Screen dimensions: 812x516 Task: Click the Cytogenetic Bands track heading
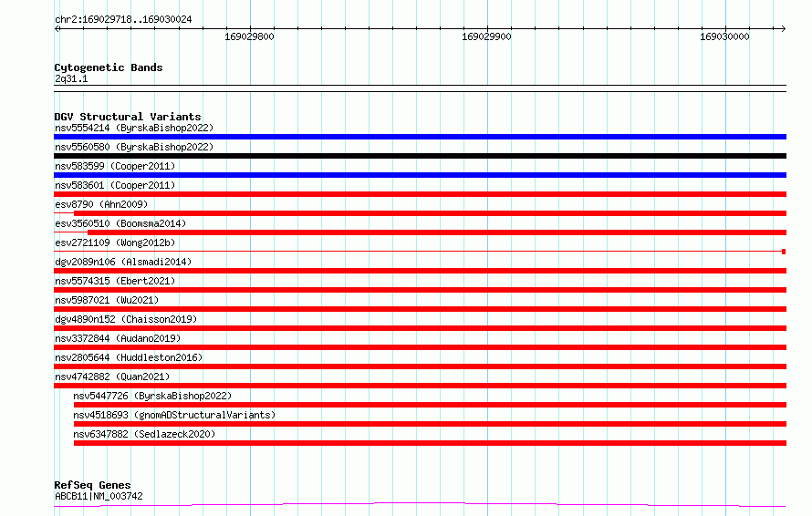pyautogui.click(x=109, y=67)
